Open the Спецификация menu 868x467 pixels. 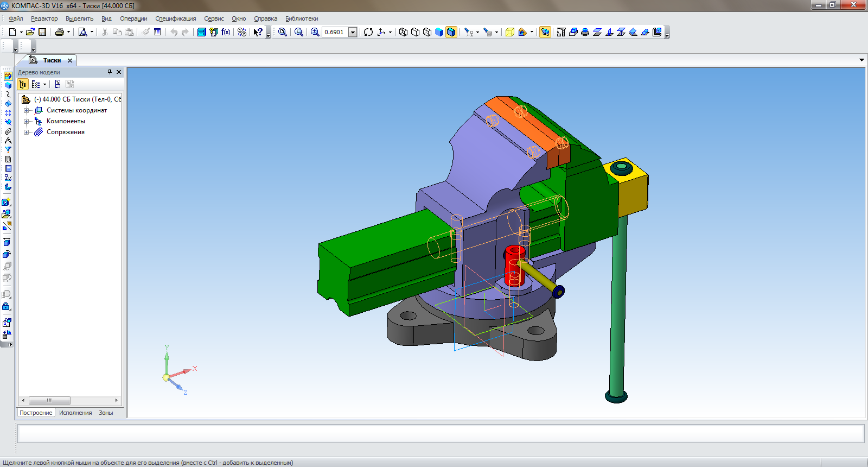click(x=175, y=18)
